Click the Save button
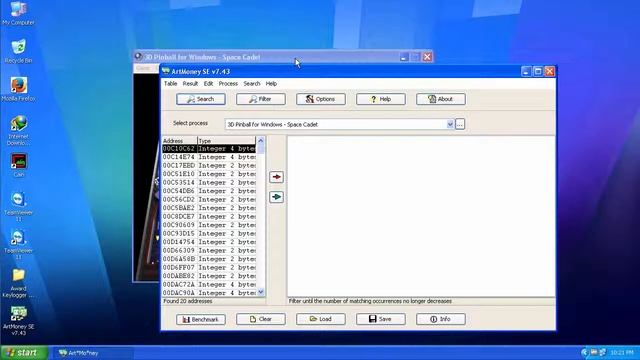Viewport: 640px width, 360px height. click(x=381, y=319)
